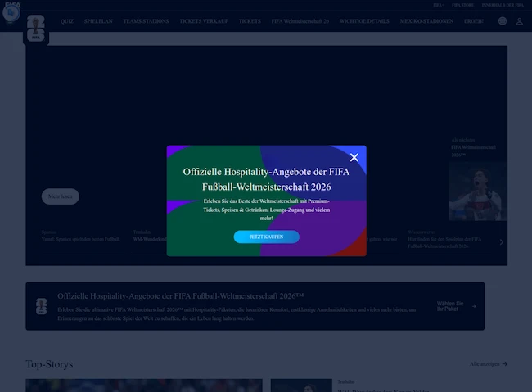
Task: Open the Als nächstes player thumbnail
Action: [x=478, y=191]
